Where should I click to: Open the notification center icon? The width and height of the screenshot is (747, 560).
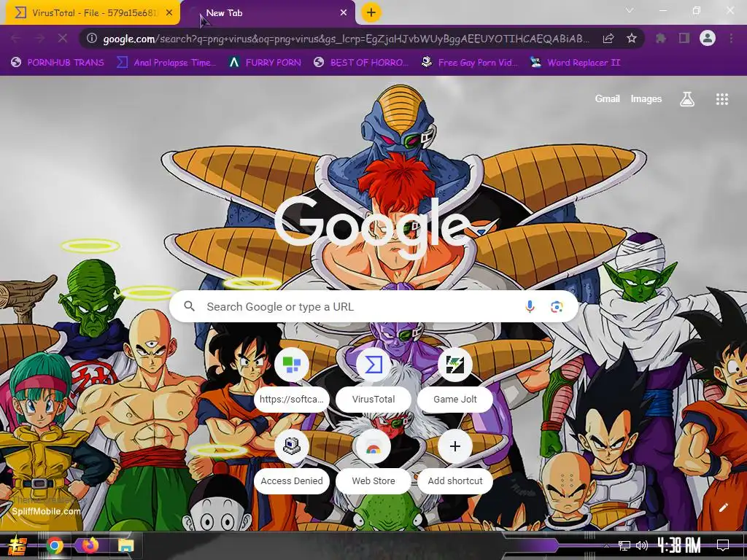723,545
